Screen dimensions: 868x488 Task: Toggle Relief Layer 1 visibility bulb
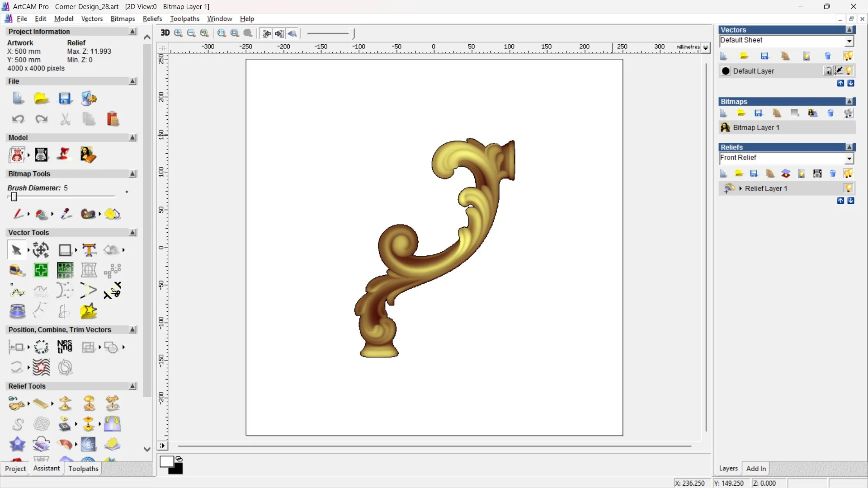tap(848, 188)
